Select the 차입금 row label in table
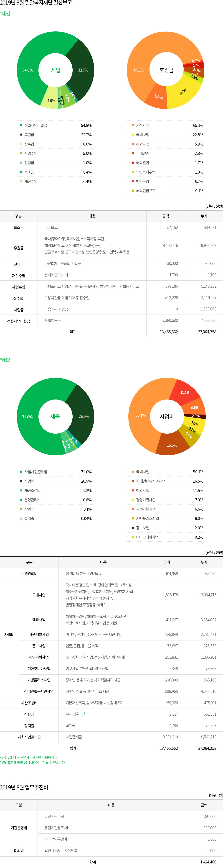The image size is (223, 868). pyautogui.click(x=18, y=310)
